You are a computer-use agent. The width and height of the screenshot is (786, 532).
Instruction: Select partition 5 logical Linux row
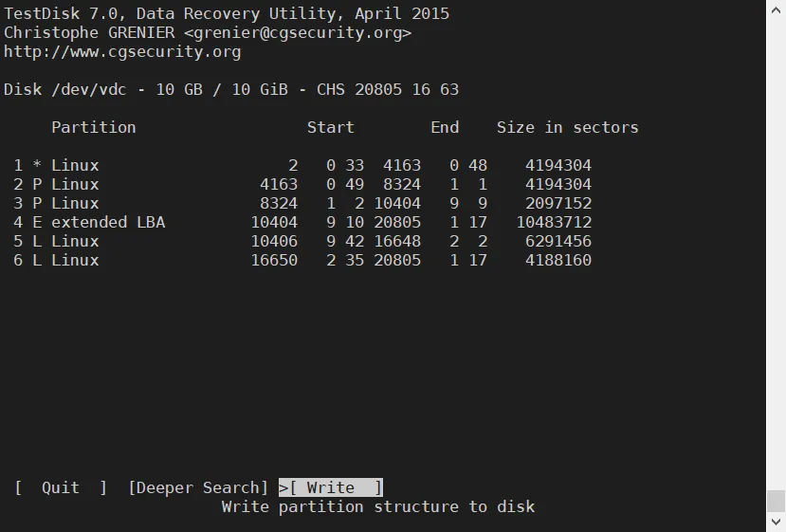click(302, 241)
